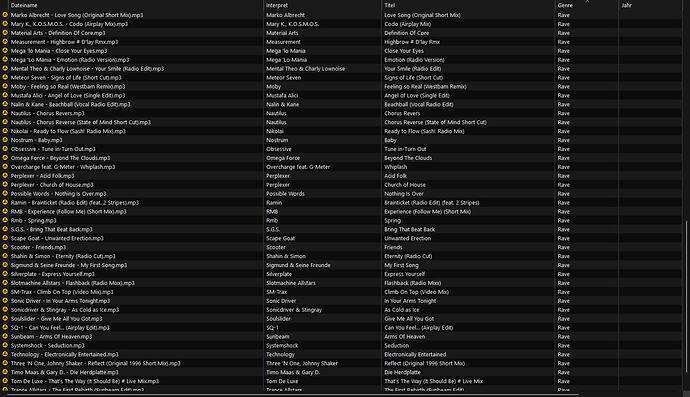
Task: Select file Sonicdriver & Stingray - As Cold as Ice.mp3
Action: click(x=65, y=309)
